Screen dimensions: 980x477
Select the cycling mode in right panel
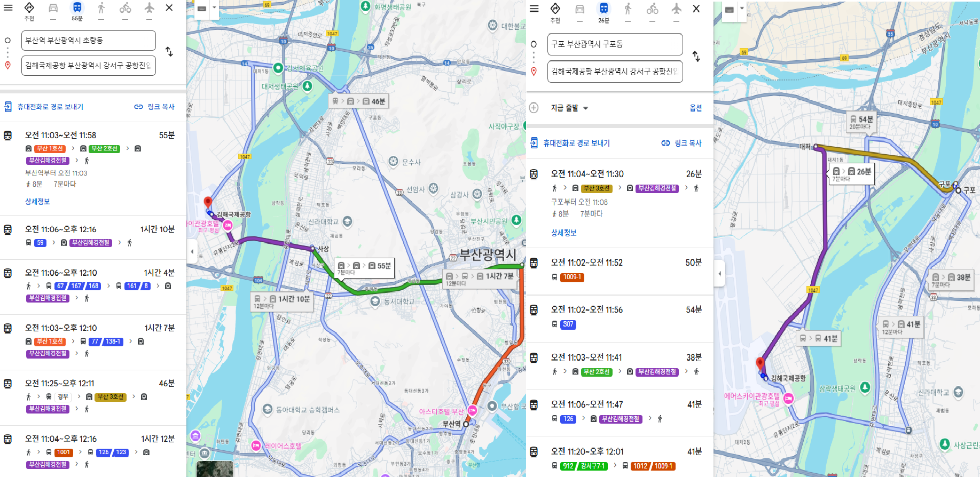pos(652,13)
